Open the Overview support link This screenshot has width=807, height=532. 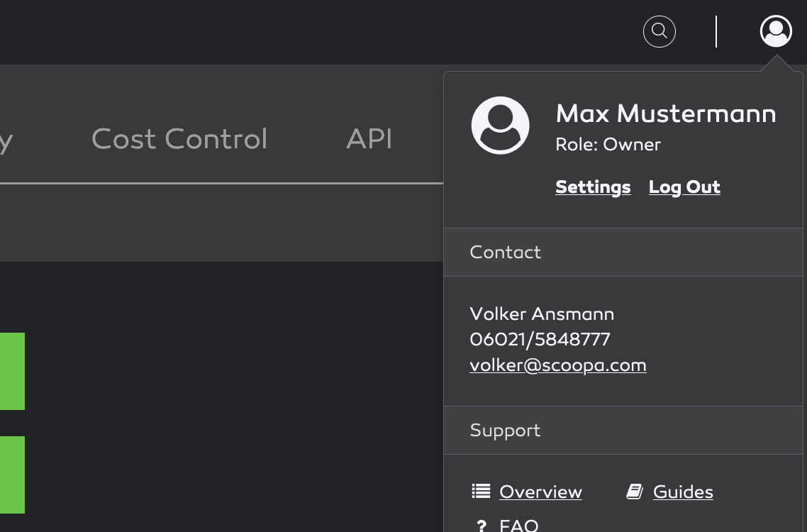pyautogui.click(x=540, y=492)
